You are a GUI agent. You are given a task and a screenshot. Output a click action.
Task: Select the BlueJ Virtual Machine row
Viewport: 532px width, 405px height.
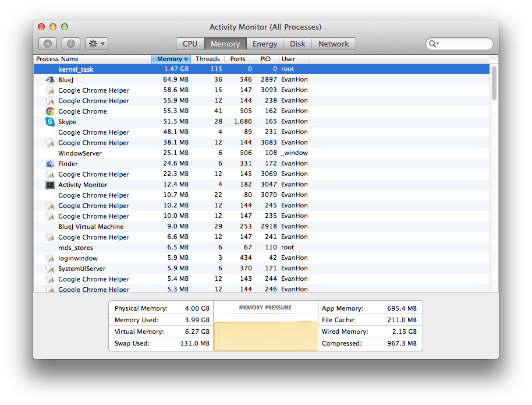[261, 227]
